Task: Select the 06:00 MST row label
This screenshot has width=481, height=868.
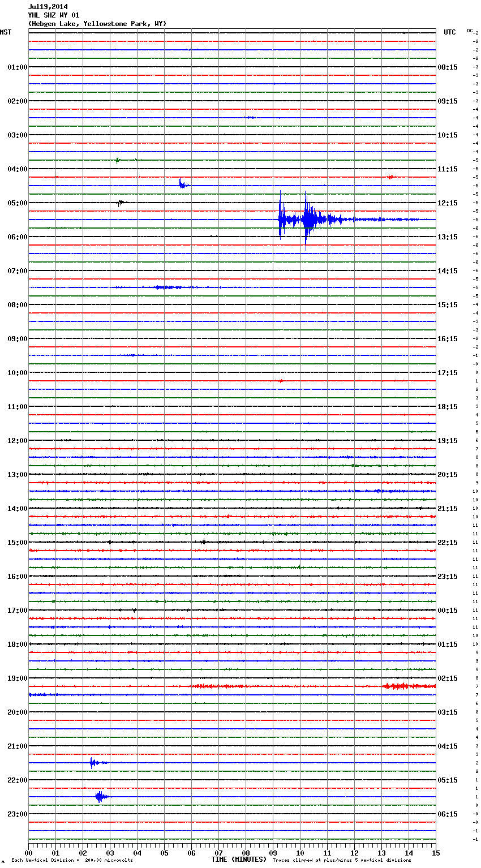Action: pyautogui.click(x=17, y=237)
